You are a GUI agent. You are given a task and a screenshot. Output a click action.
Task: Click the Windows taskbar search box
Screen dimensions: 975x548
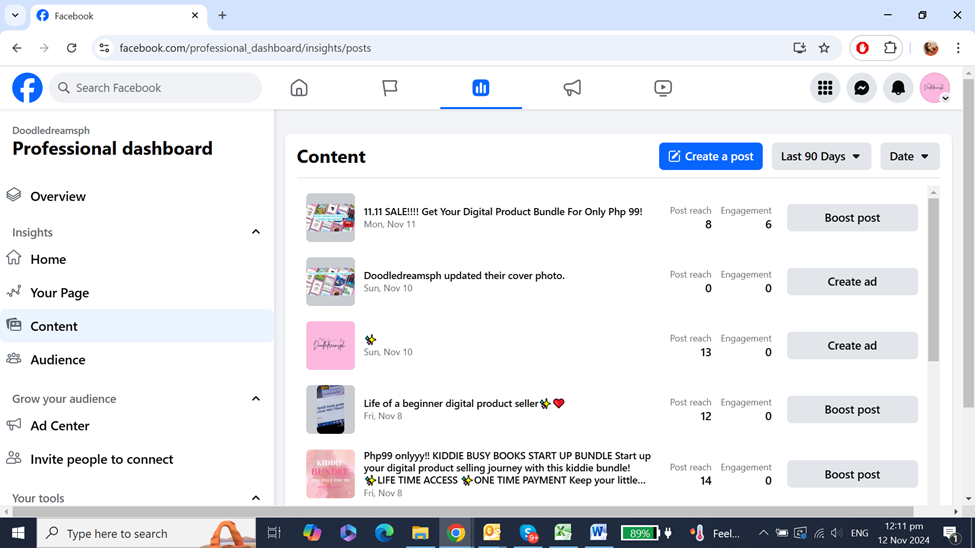click(147, 533)
